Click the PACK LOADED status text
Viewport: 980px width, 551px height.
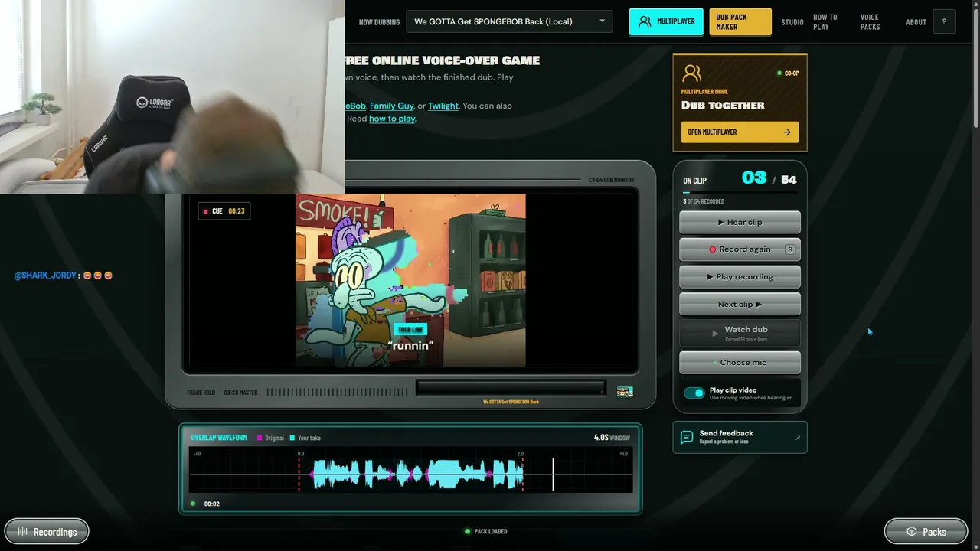(x=491, y=531)
